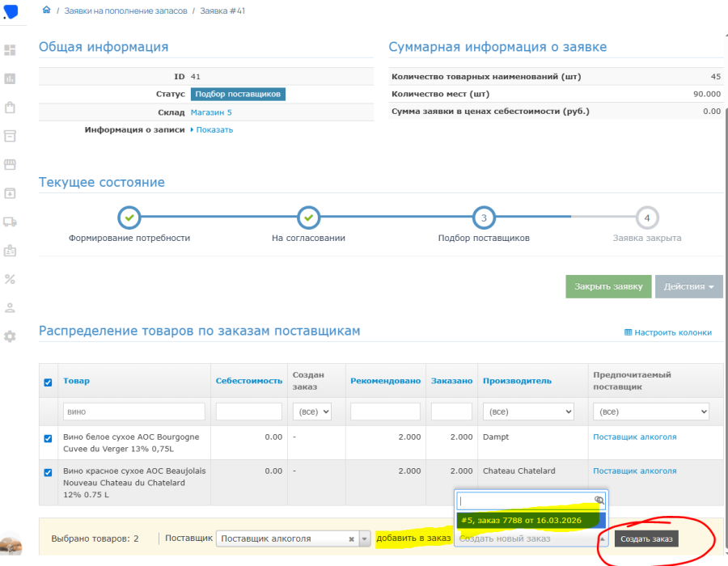Click the home icon in breadcrumbs

pos(46,10)
